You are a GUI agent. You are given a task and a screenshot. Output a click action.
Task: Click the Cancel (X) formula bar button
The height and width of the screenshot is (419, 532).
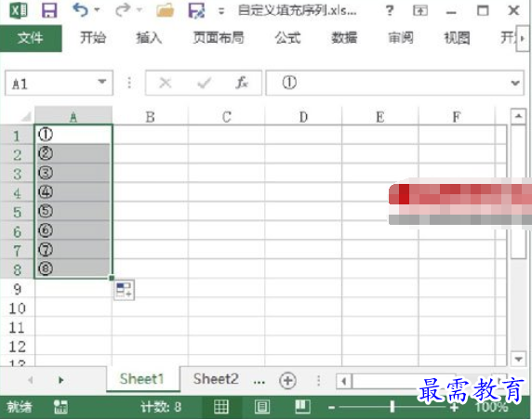tap(166, 83)
